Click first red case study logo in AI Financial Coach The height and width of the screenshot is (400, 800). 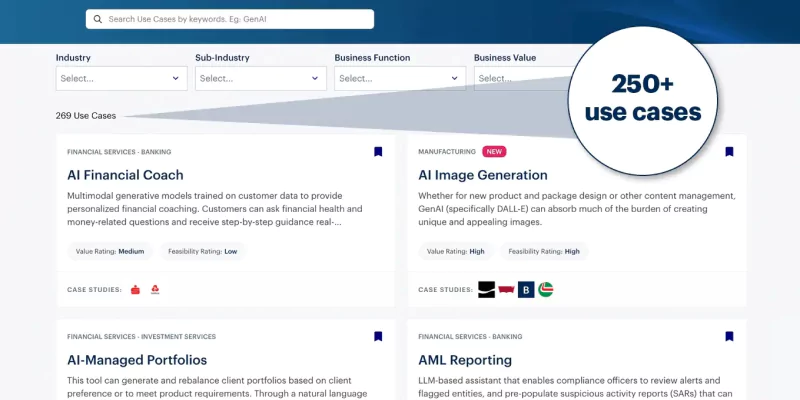coord(135,290)
